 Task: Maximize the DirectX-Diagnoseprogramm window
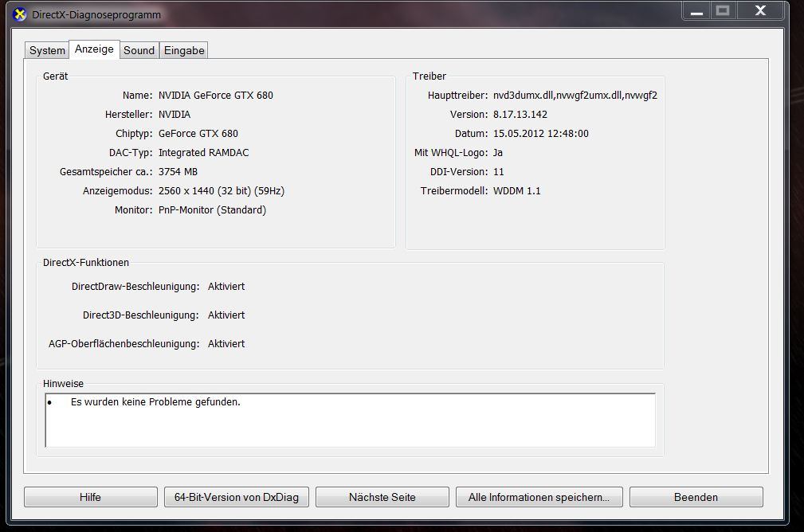tap(723, 11)
